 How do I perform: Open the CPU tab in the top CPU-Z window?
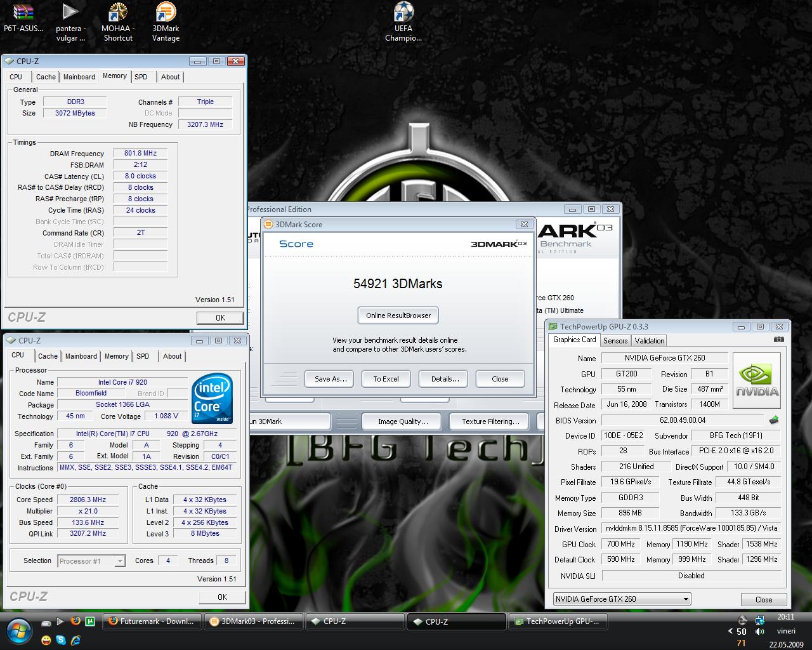(x=16, y=77)
